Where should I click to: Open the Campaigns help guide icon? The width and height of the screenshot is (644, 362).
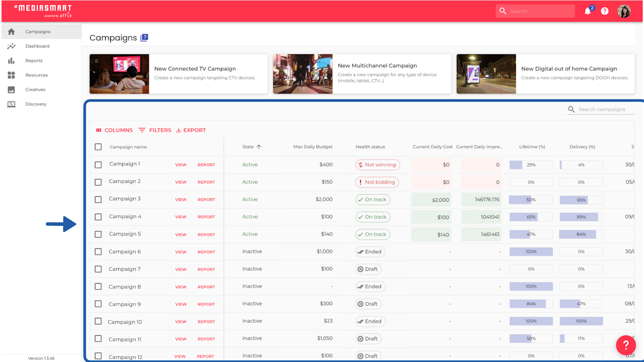[x=144, y=38]
